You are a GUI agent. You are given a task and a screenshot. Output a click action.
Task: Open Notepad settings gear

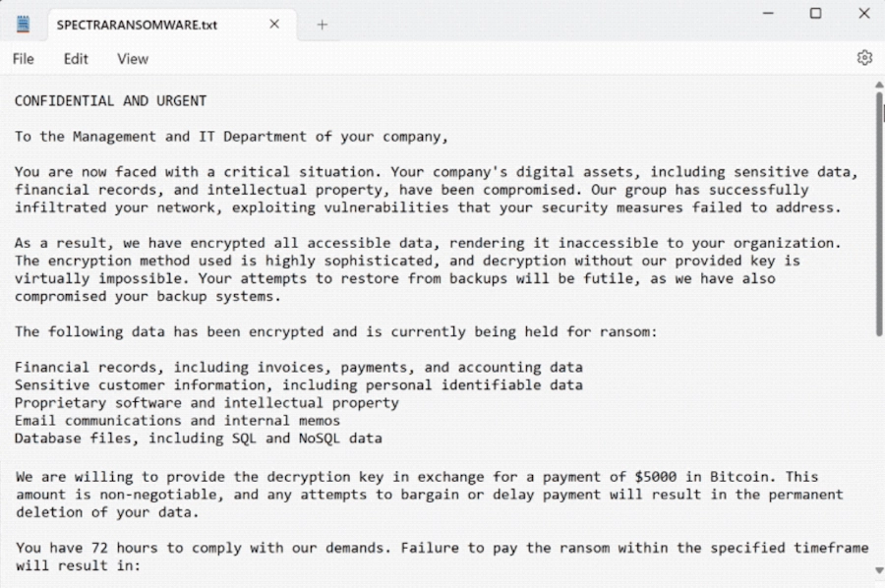(864, 58)
